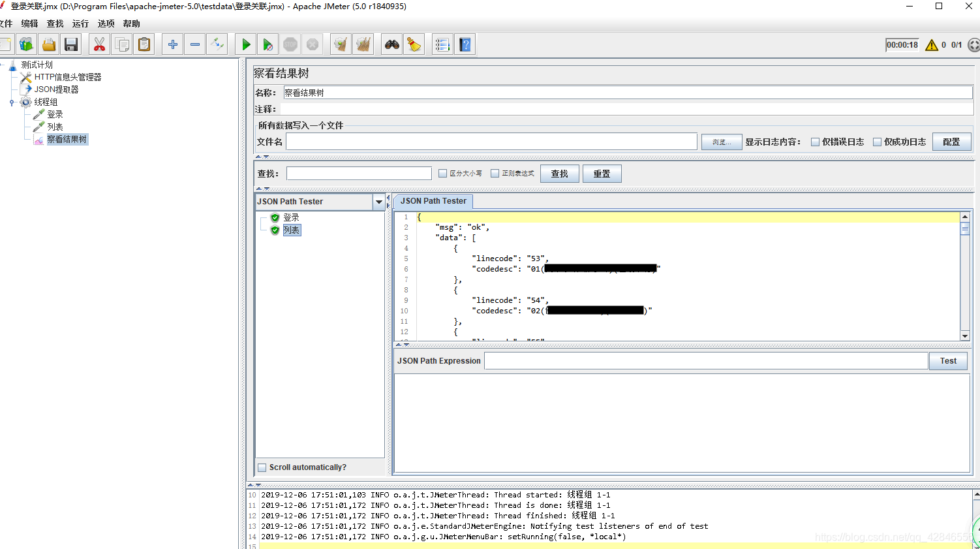Cut selection using the scissors icon
980x549 pixels.
(99, 44)
